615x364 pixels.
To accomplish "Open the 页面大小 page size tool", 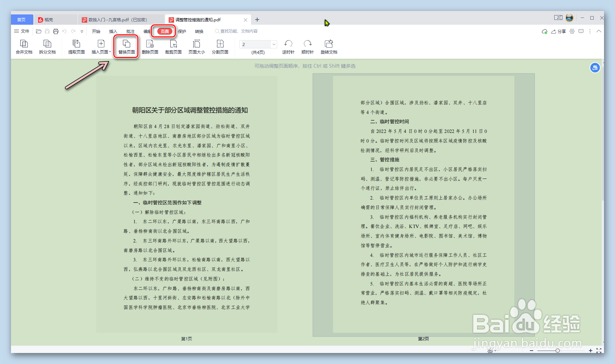I will point(197,47).
